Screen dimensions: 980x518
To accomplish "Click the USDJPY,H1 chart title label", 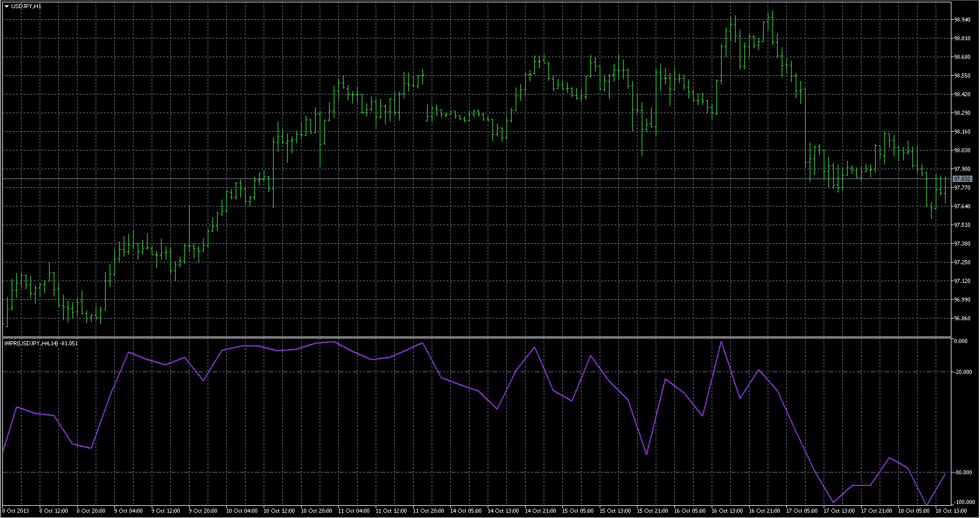I will pyautogui.click(x=26, y=6).
